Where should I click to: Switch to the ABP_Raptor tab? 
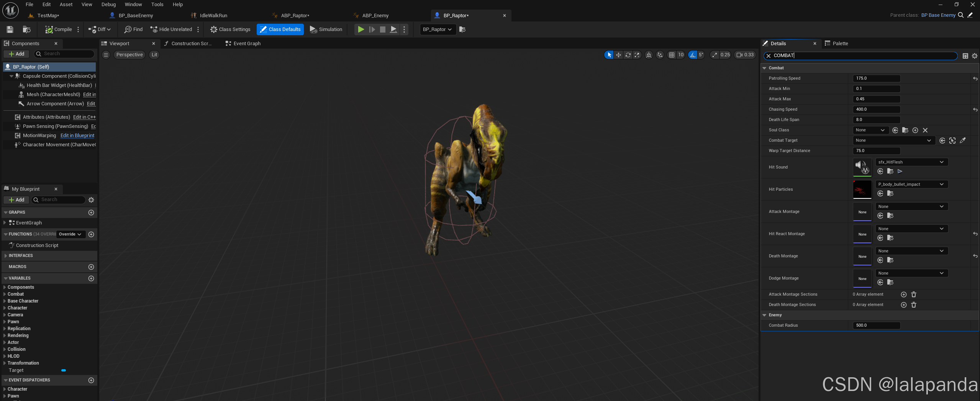(x=295, y=16)
